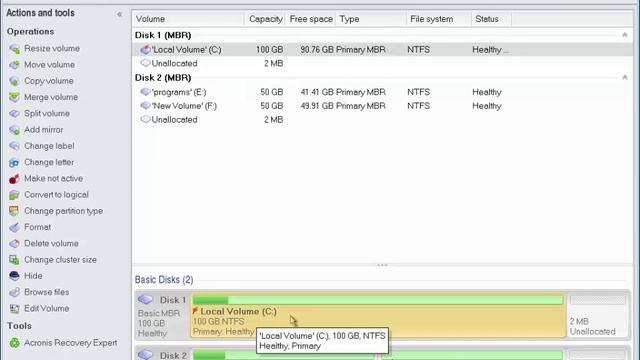Click the Basic Disks (2) heading
The height and width of the screenshot is (360, 640).
[x=164, y=280]
